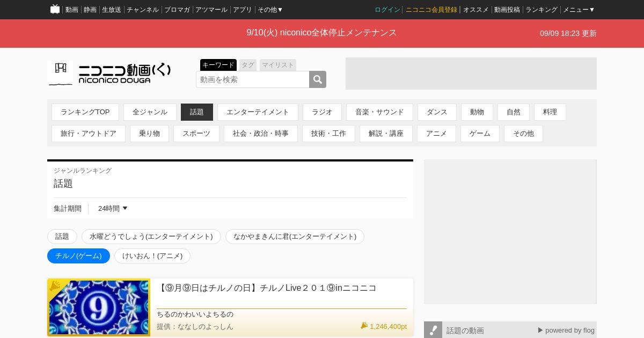Click the powered by flog link
Viewport: 644px width, 338px height.
[566, 330]
